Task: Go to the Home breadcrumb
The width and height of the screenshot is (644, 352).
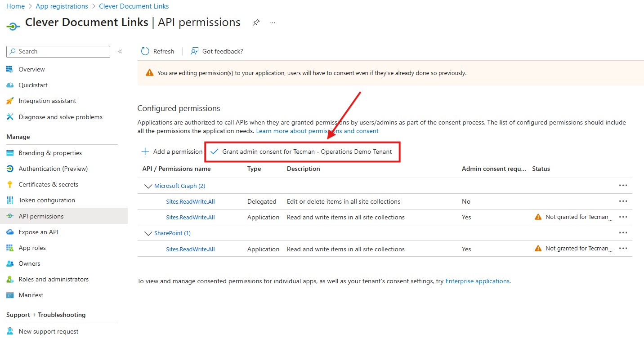Action: [x=15, y=6]
